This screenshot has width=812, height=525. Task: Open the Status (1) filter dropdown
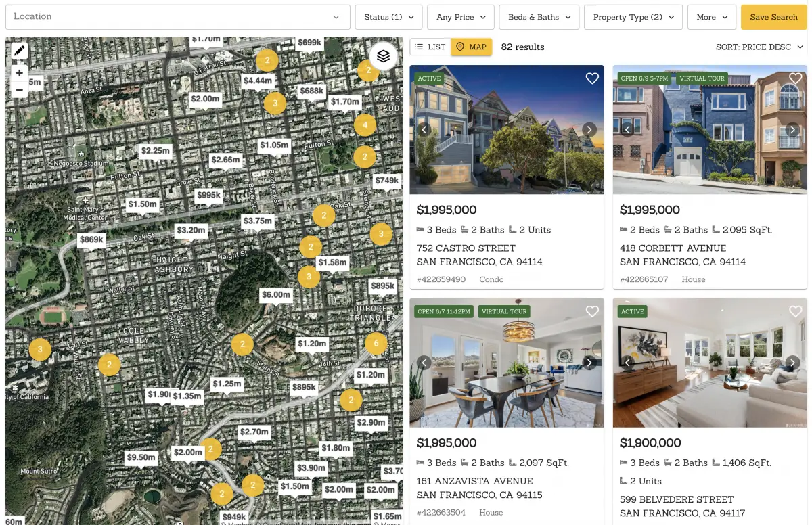[388, 17]
